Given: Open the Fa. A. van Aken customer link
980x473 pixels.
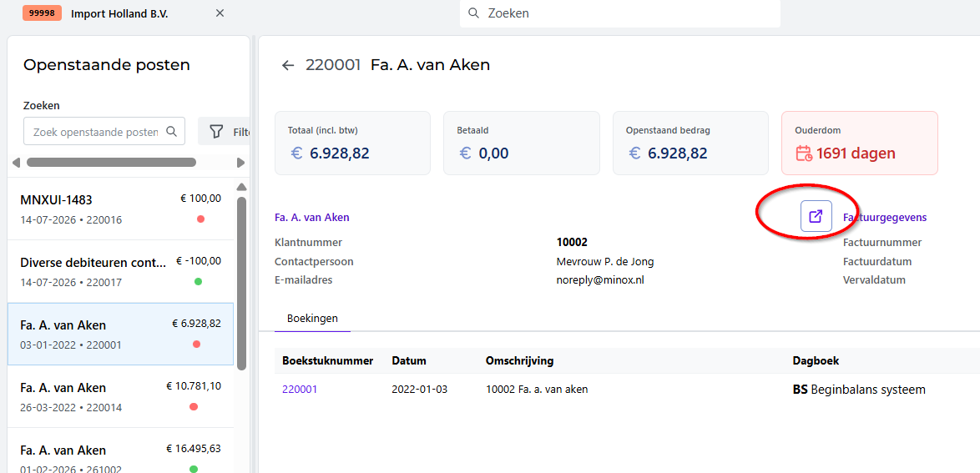Looking at the screenshot, I should click(312, 218).
